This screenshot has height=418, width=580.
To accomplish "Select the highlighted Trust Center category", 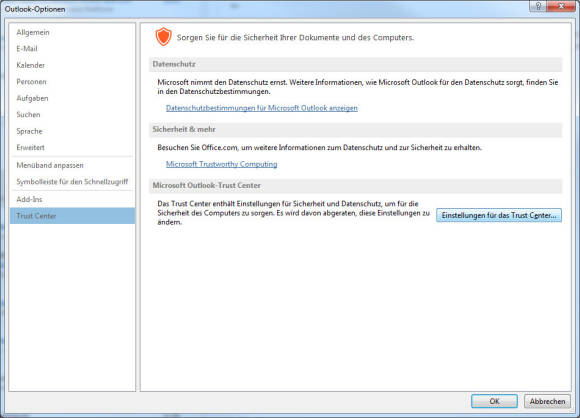I will click(x=72, y=216).
